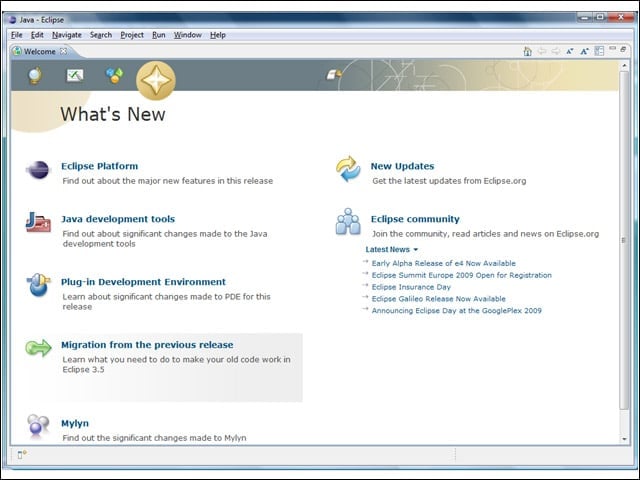Click the fast view icon in status bar

click(22, 454)
